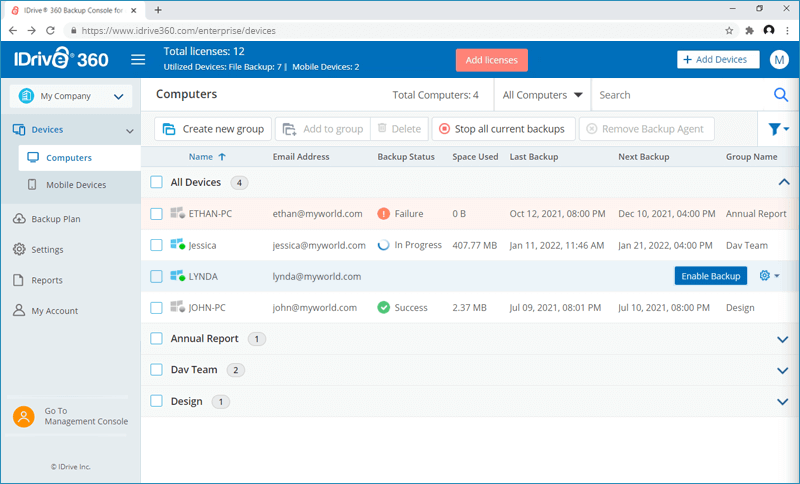Click the JOHN-PC computer icon
Viewport: 800px width, 484px height.
(177, 307)
